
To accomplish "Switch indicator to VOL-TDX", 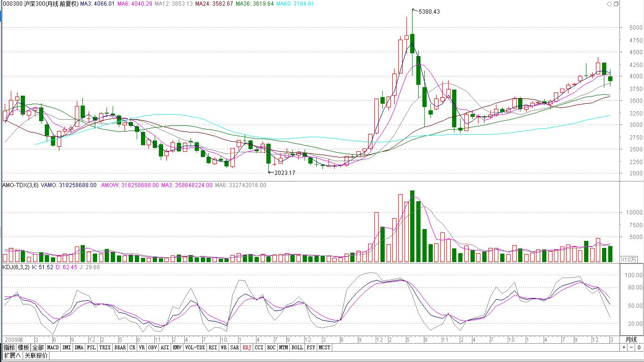I will point(195,347).
